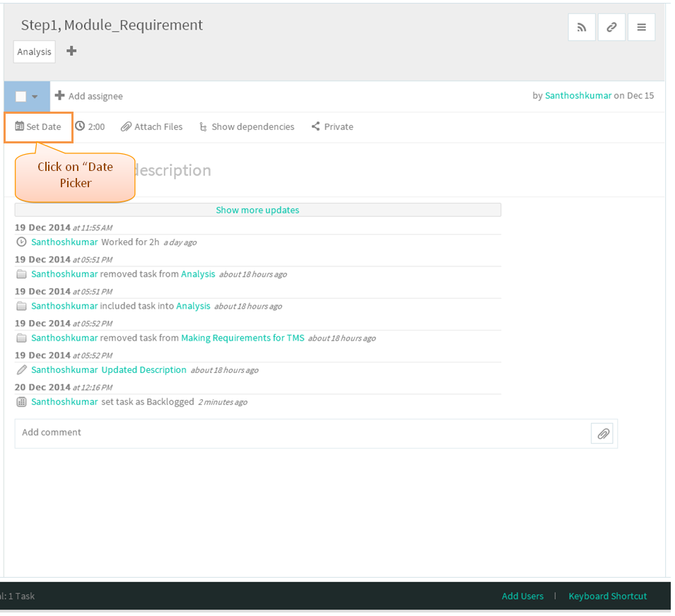Screen dimensions: 675x616
Task: Click the task title Step1, Module_Requirement
Action: (112, 25)
